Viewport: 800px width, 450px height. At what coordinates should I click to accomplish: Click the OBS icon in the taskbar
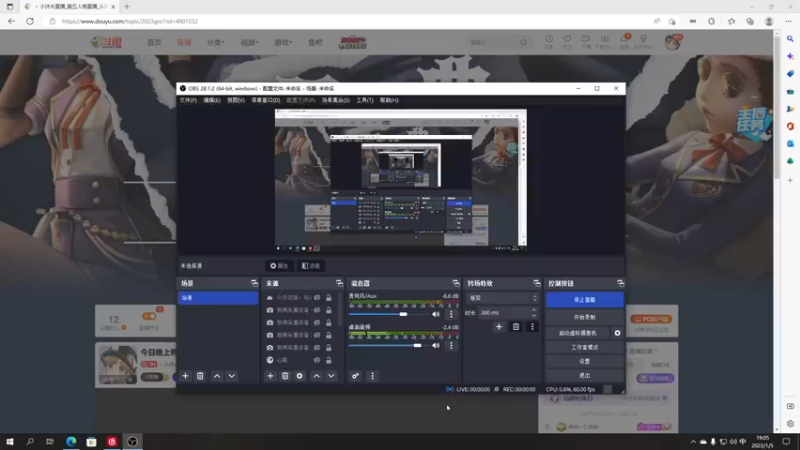pos(133,441)
